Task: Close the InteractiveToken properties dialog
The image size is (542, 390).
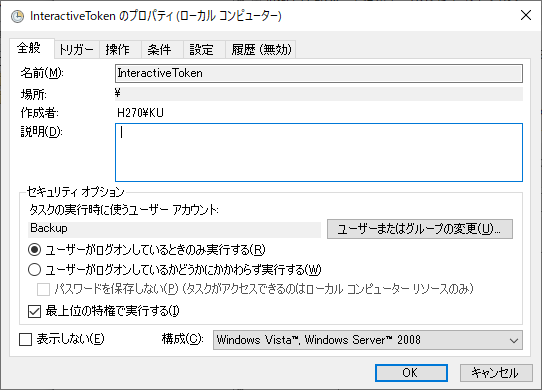Action: coord(526,15)
